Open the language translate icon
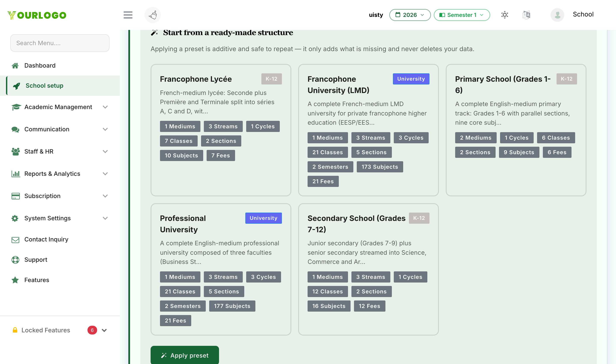 tap(526, 15)
